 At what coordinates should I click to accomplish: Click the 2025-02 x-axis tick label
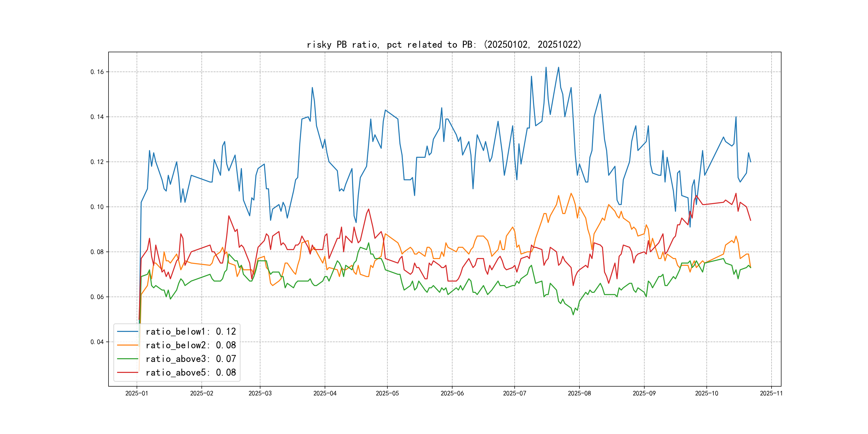click(201, 393)
